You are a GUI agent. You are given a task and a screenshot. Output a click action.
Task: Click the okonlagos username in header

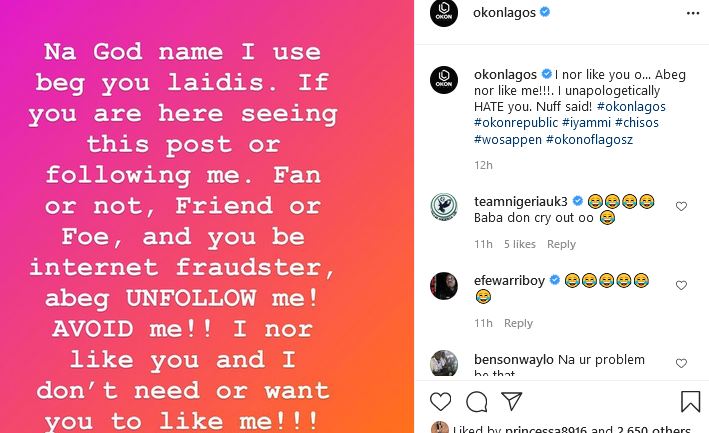click(504, 13)
